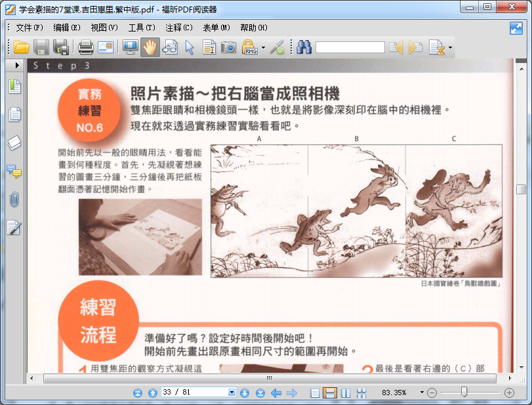Open the 帮助(H) menu
The height and width of the screenshot is (405, 532).
[254, 28]
